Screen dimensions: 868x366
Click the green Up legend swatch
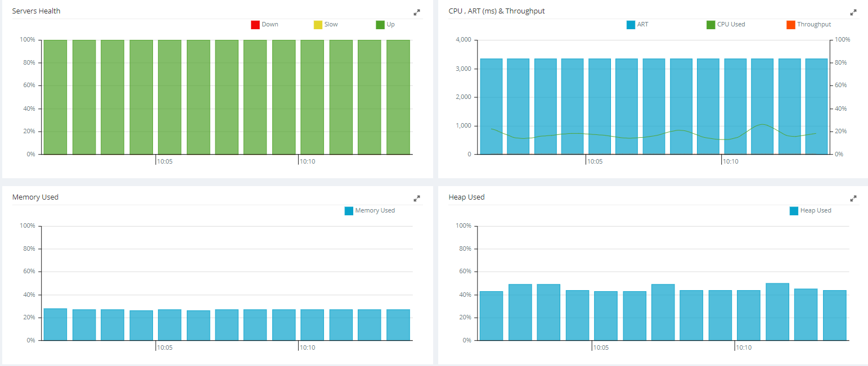click(x=380, y=25)
